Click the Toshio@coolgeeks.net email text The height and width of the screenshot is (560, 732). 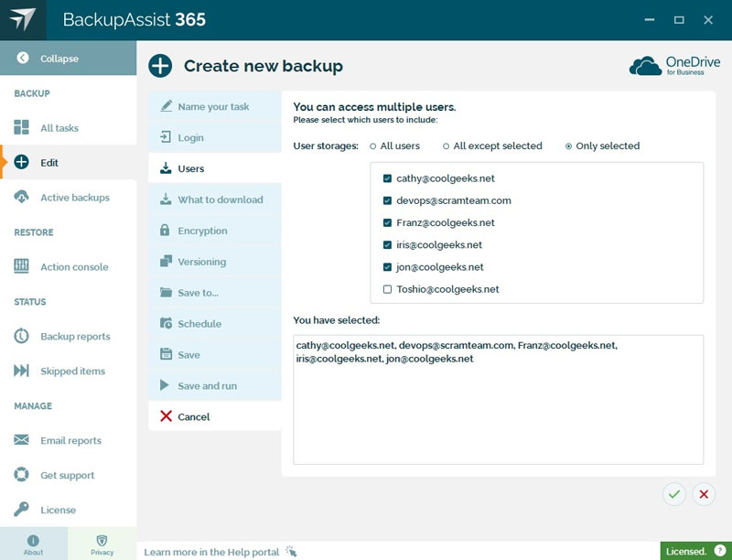[447, 289]
